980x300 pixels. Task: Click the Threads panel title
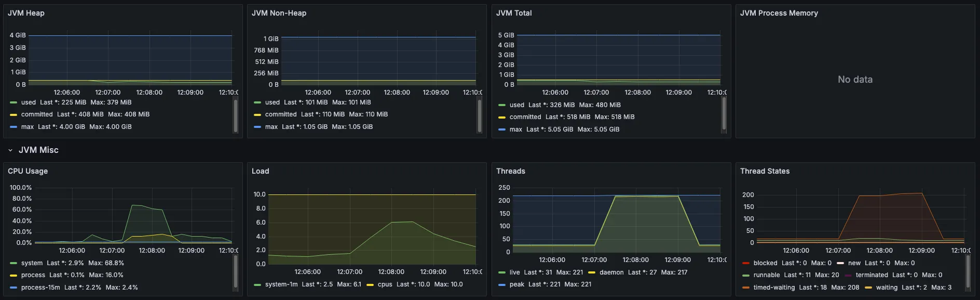[x=510, y=171]
